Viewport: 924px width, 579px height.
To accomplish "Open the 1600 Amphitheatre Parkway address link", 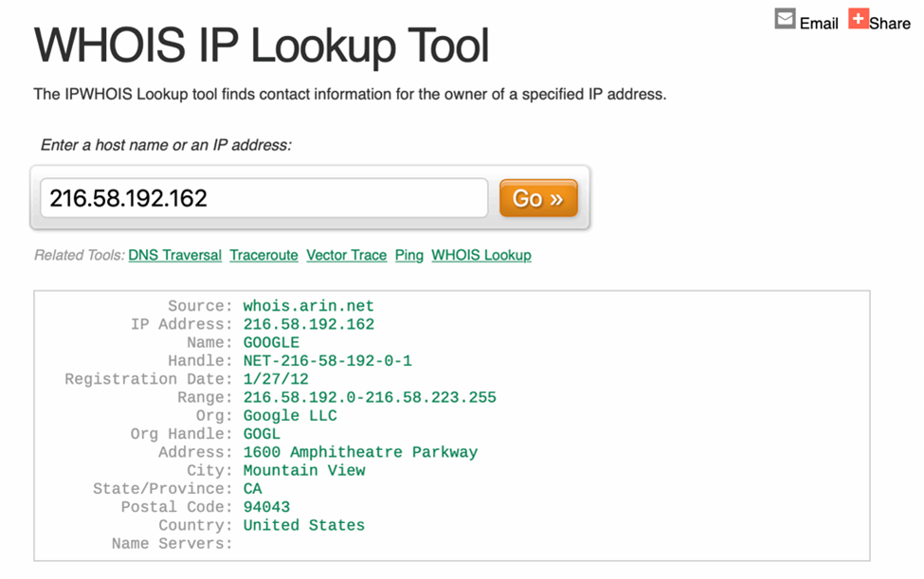I will [x=359, y=452].
